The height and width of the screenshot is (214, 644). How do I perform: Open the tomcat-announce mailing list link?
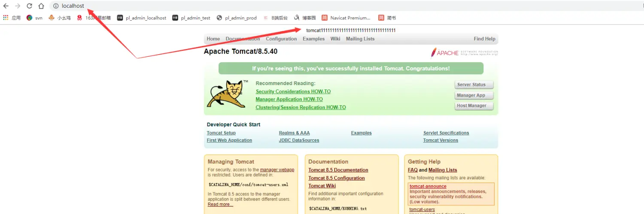tap(428, 186)
